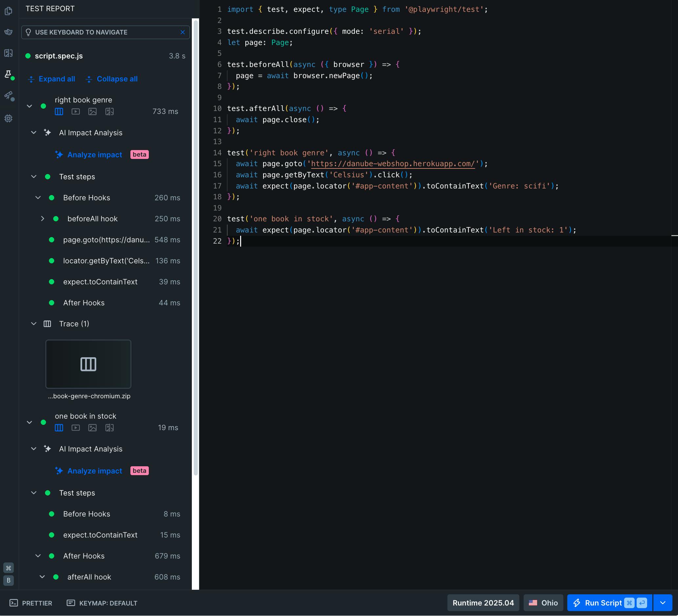
Task: Open the Playwright masks icon in sidebar
Action: point(9,32)
